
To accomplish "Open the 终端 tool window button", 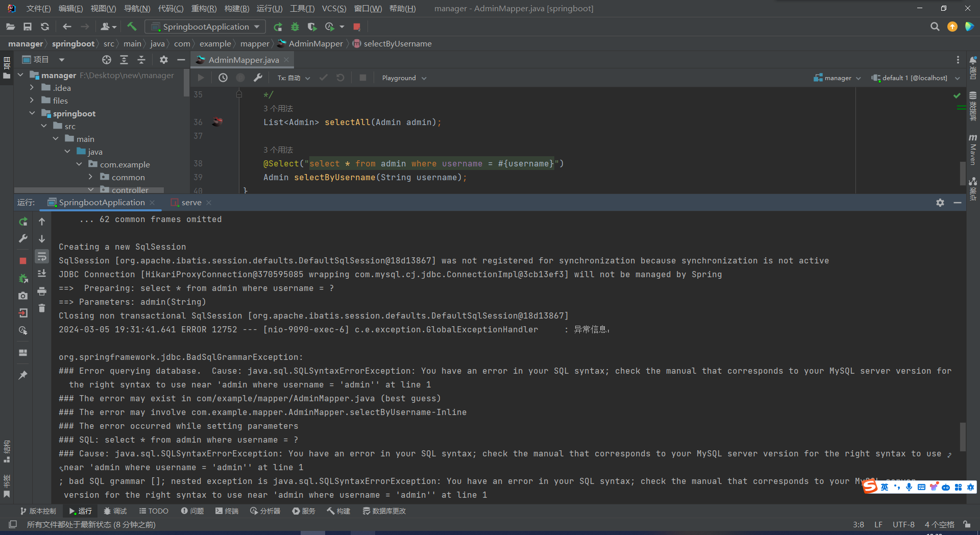I will [x=227, y=511].
